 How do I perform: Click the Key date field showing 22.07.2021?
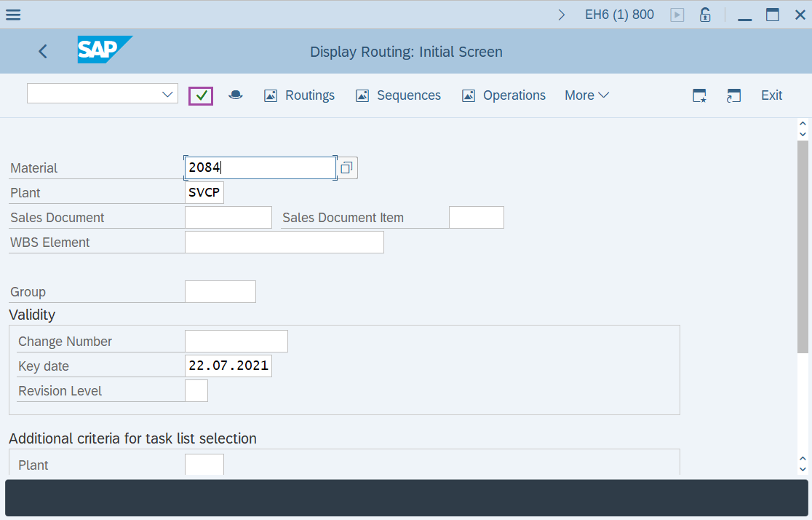click(x=228, y=365)
